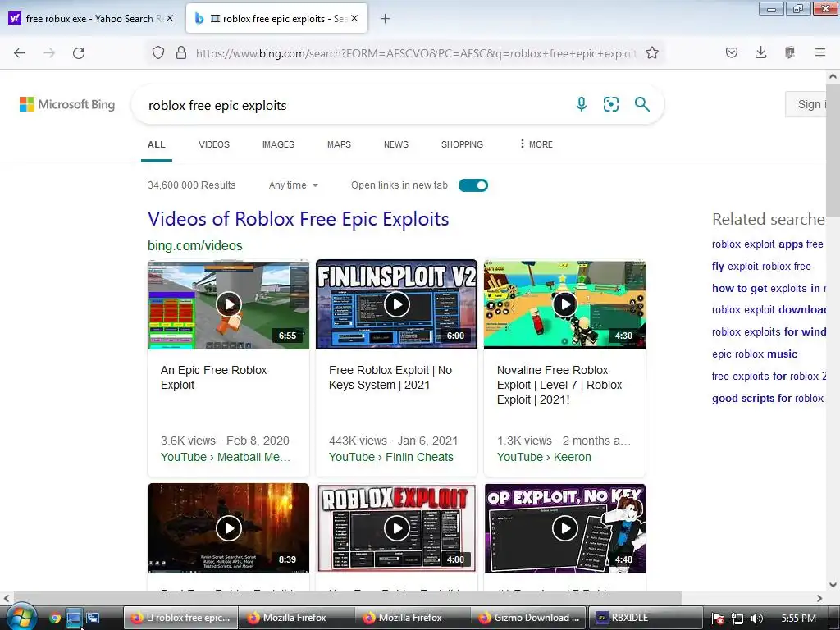Open related search roblox exploits for windows
This screenshot has width=840, height=630.
(769, 331)
